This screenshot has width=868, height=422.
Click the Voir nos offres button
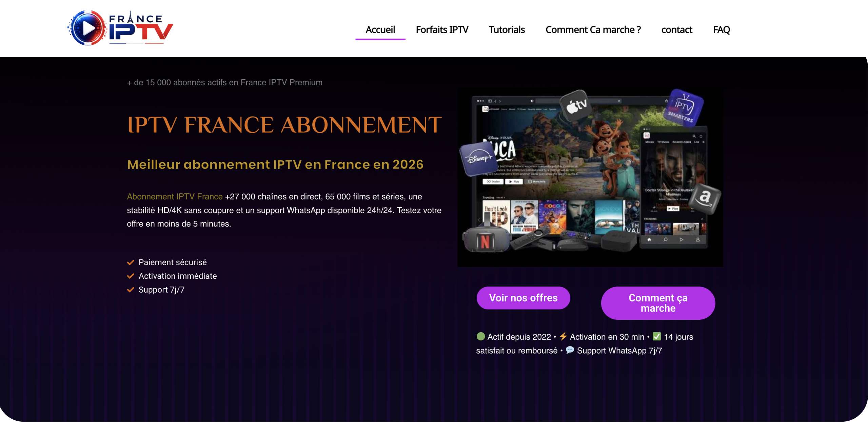(x=523, y=298)
